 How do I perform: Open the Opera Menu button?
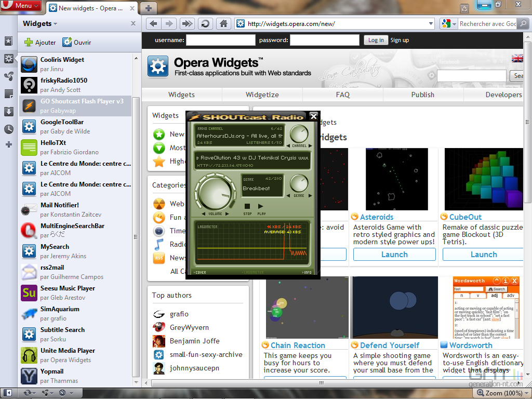pos(21,5)
